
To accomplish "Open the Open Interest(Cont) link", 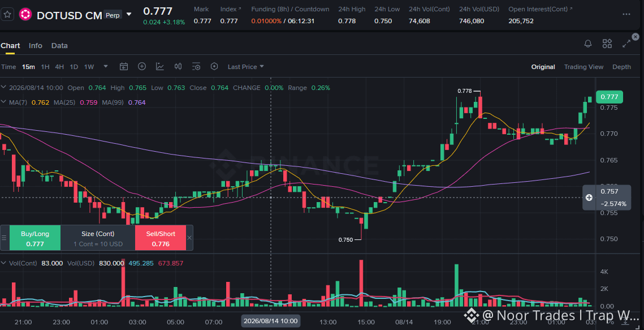I will pos(541,9).
